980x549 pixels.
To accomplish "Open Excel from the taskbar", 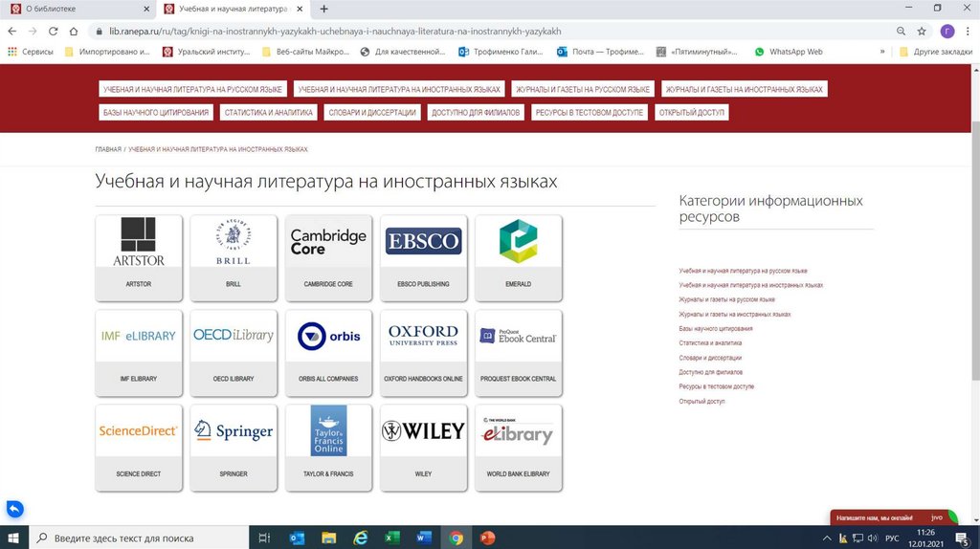I will pyautogui.click(x=392, y=538).
